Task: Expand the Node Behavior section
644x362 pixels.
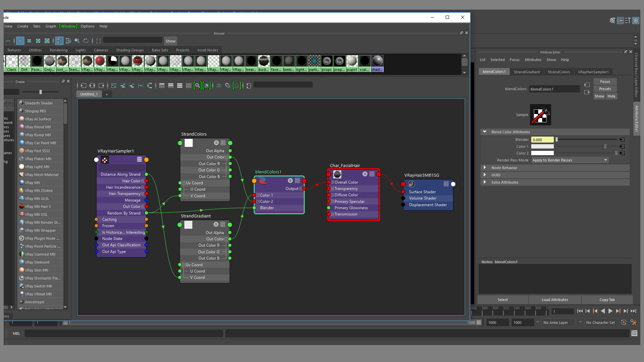Action: (485, 168)
